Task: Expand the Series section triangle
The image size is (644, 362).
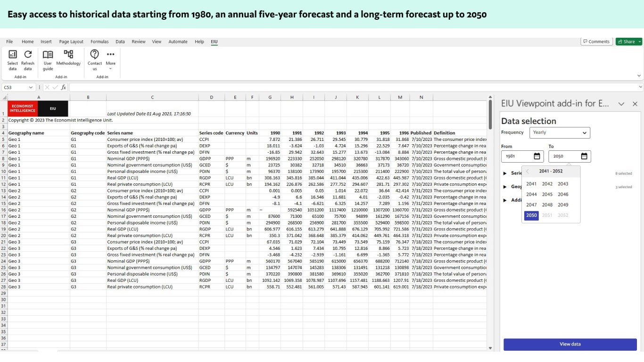Action: 506,173
